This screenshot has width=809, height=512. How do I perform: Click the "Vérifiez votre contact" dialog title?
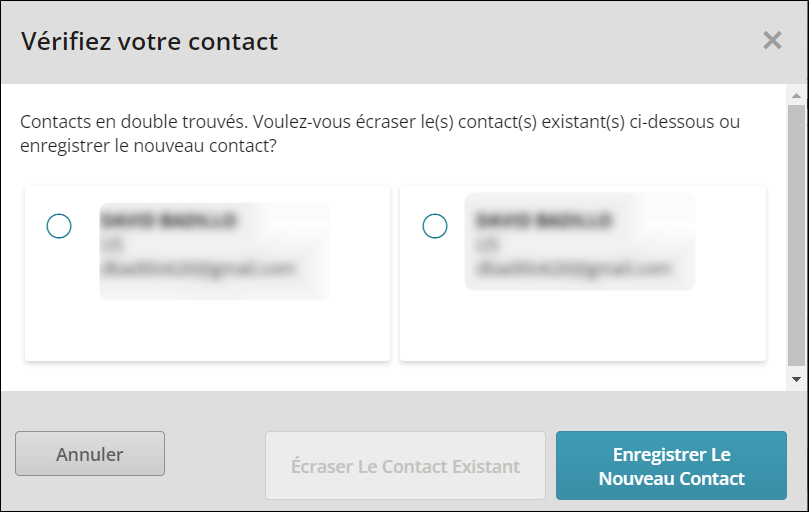(x=150, y=41)
